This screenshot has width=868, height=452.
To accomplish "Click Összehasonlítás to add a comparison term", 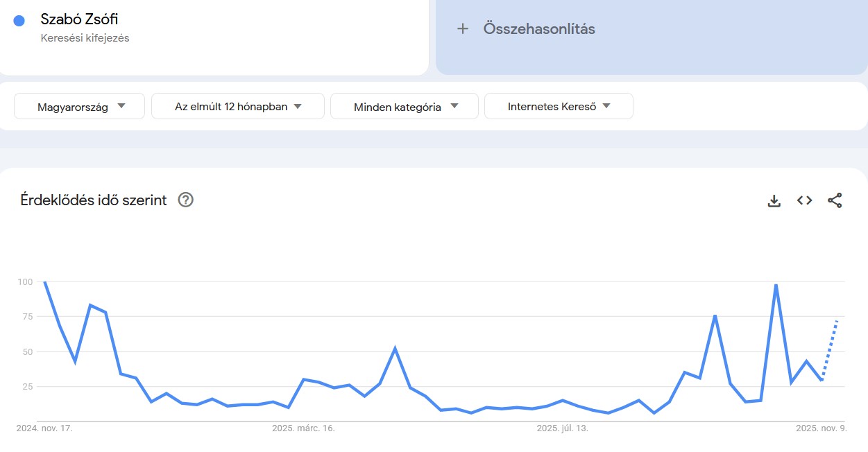I will 538,28.
